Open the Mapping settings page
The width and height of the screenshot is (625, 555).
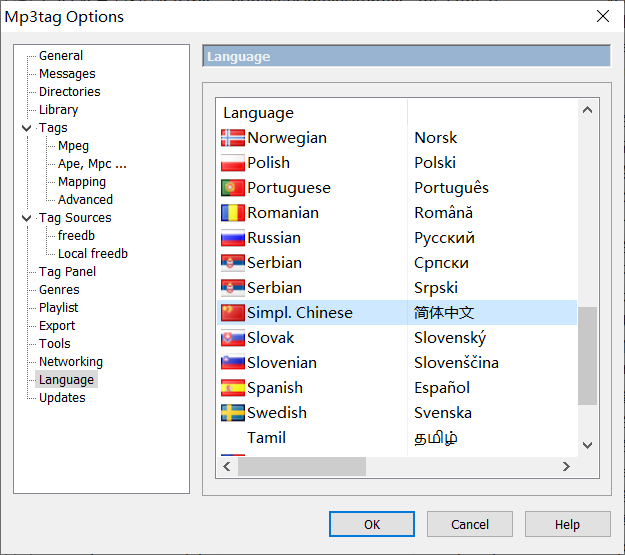82,182
